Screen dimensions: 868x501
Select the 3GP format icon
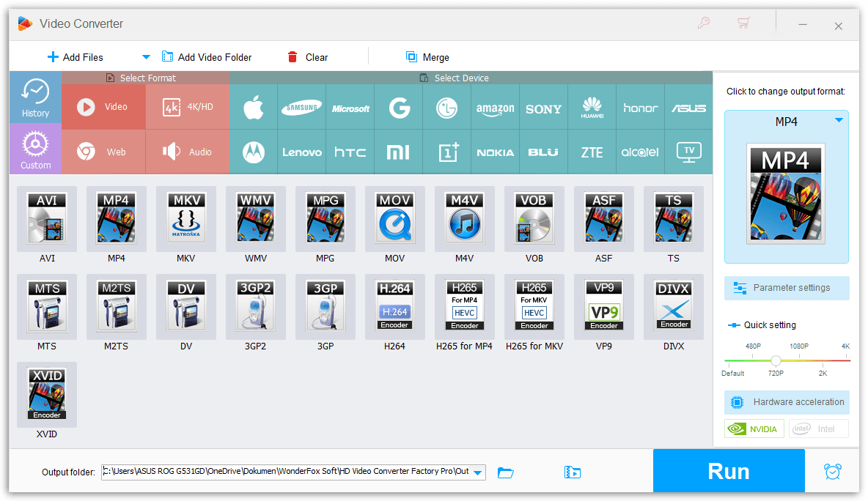pyautogui.click(x=325, y=307)
